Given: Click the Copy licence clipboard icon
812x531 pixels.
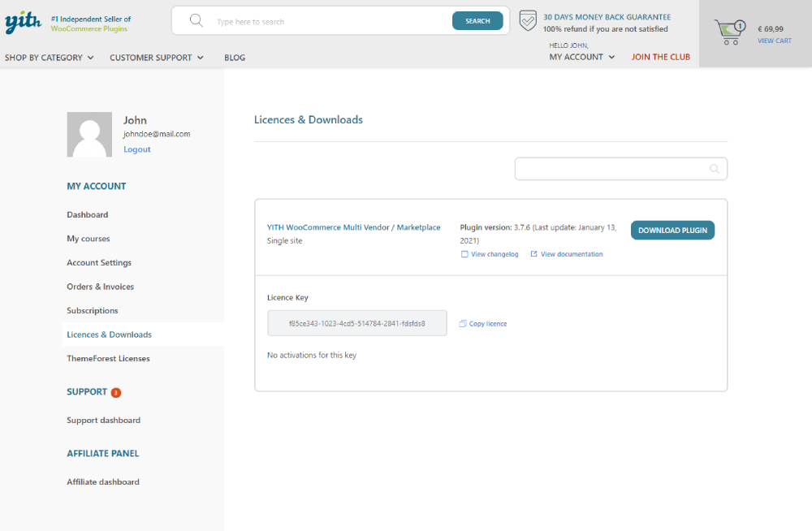Looking at the screenshot, I should tap(463, 323).
